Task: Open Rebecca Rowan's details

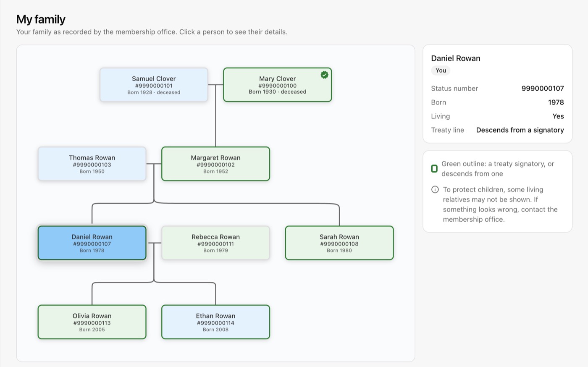Action: (215, 243)
